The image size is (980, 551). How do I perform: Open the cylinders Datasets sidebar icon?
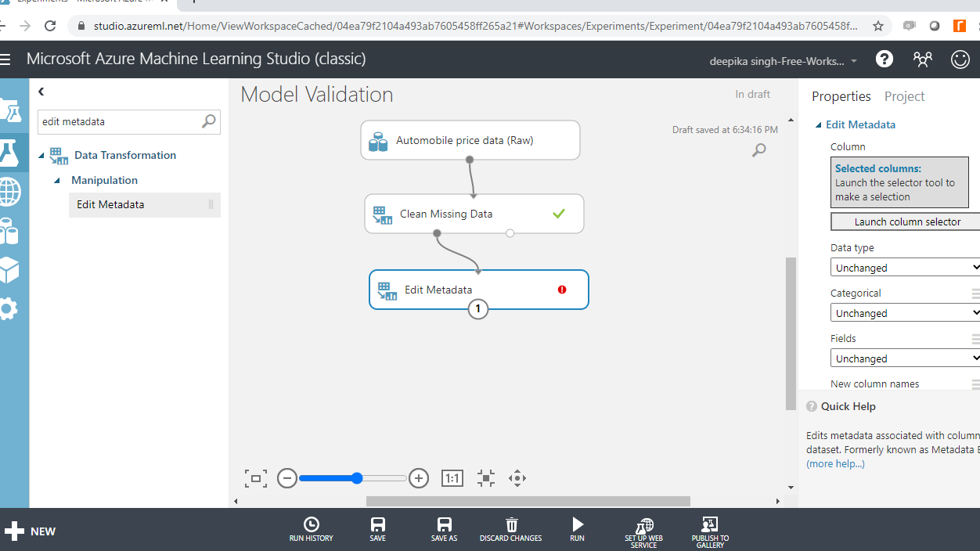tap(9, 231)
